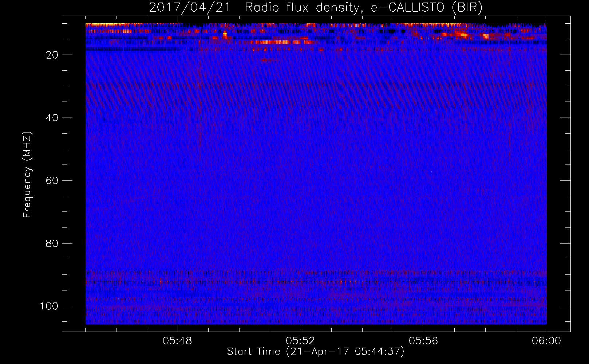Click the 60 frequency tick label
Image resolution: width=589 pixels, height=364 pixels.
pos(52,181)
